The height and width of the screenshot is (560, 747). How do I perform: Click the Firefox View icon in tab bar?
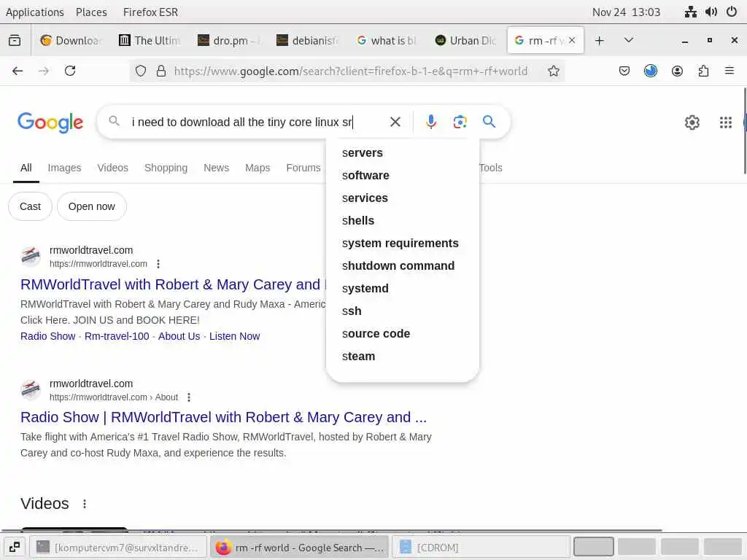tap(15, 41)
